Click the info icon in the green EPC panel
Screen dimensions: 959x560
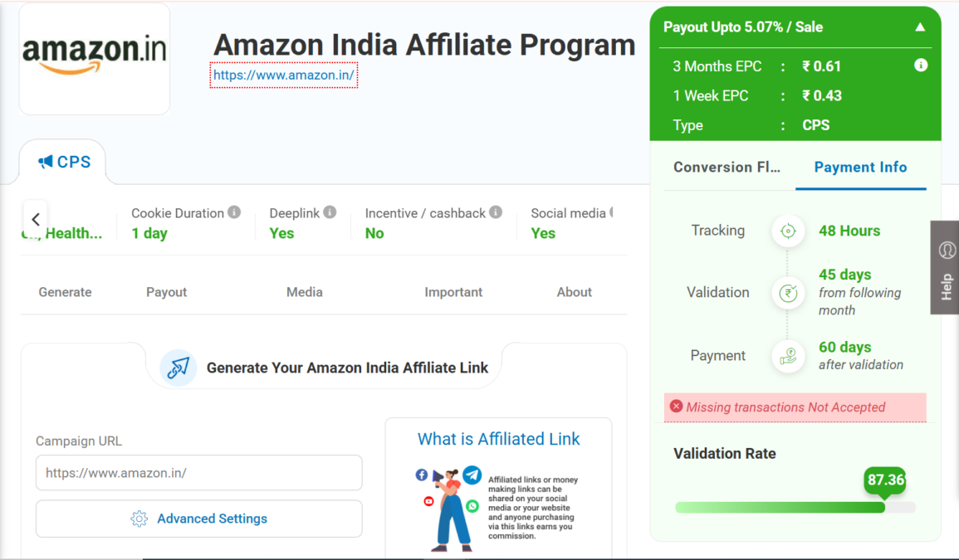tap(921, 65)
